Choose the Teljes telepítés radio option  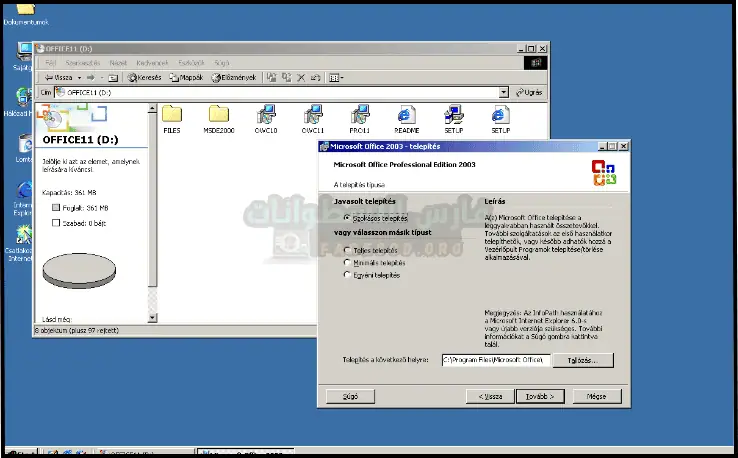coord(347,250)
